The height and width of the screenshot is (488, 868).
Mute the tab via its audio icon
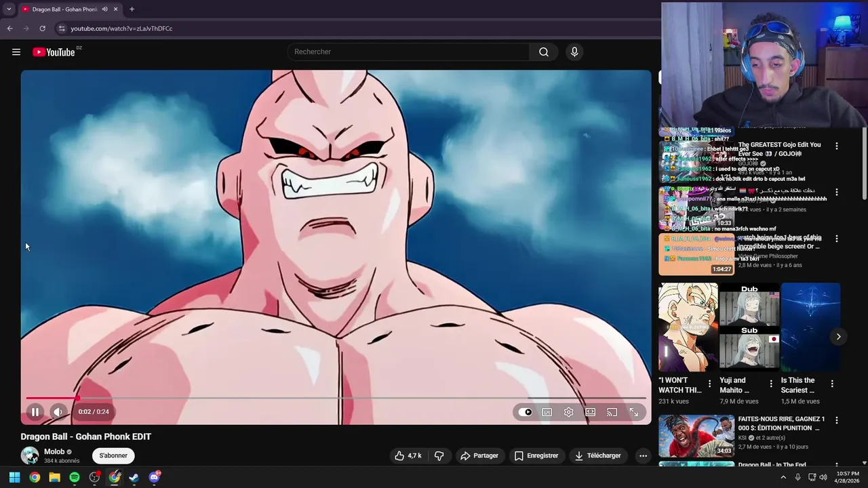click(x=104, y=9)
